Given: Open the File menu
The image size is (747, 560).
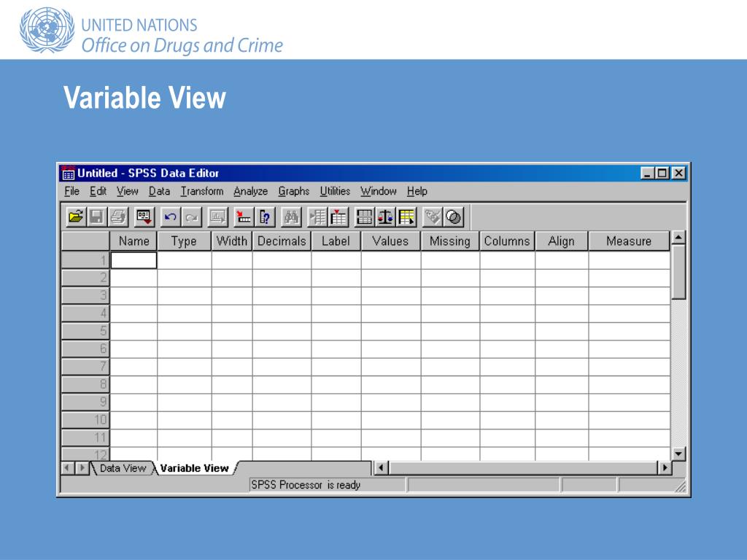Looking at the screenshot, I should pos(72,191).
